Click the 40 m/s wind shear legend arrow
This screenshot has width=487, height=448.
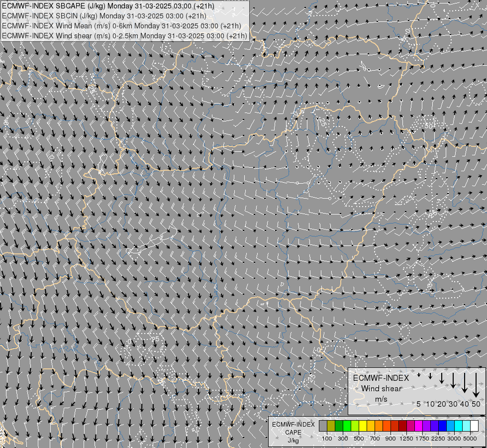click(x=464, y=383)
